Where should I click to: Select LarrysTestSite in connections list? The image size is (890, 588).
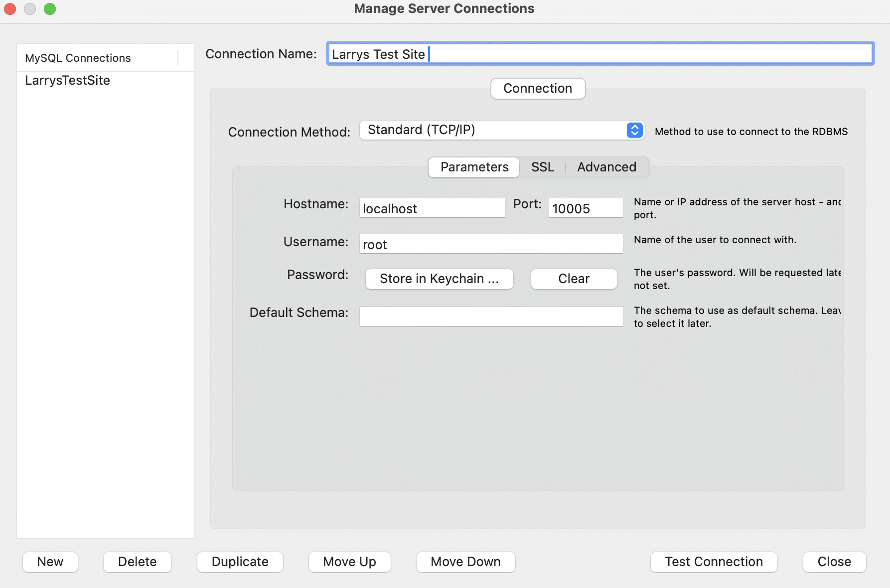(x=68, y=80)
